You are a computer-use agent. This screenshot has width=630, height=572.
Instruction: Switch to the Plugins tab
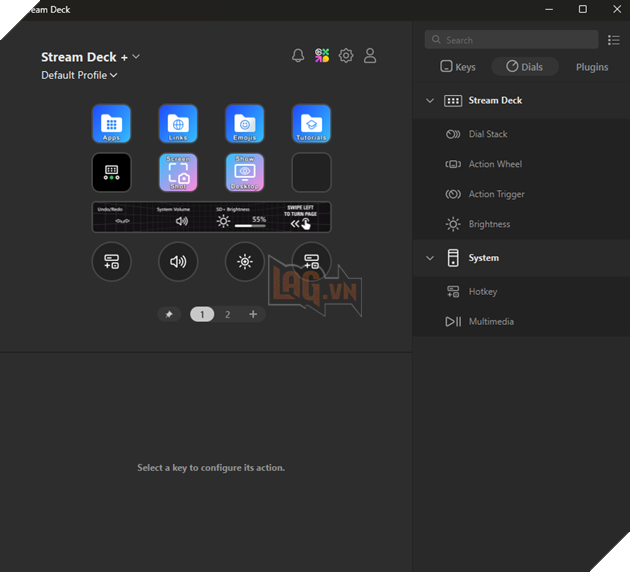coord(592,67)
